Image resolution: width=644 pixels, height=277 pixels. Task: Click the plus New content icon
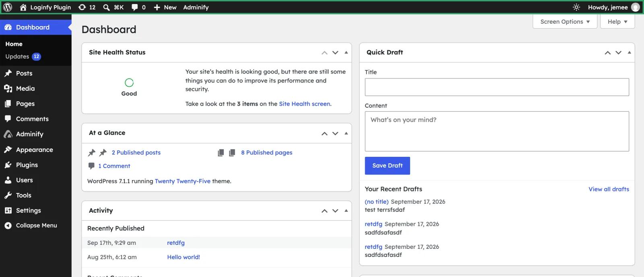tap(157, 7)
